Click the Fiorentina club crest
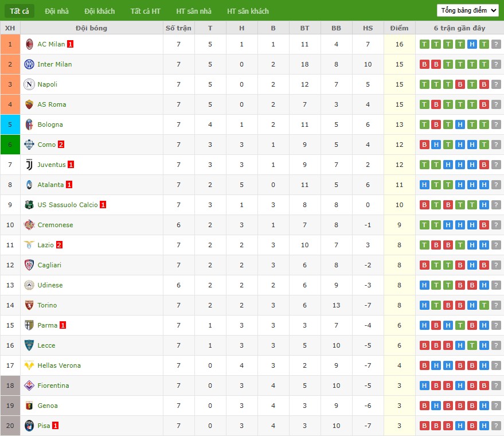 tap(29, 386)
